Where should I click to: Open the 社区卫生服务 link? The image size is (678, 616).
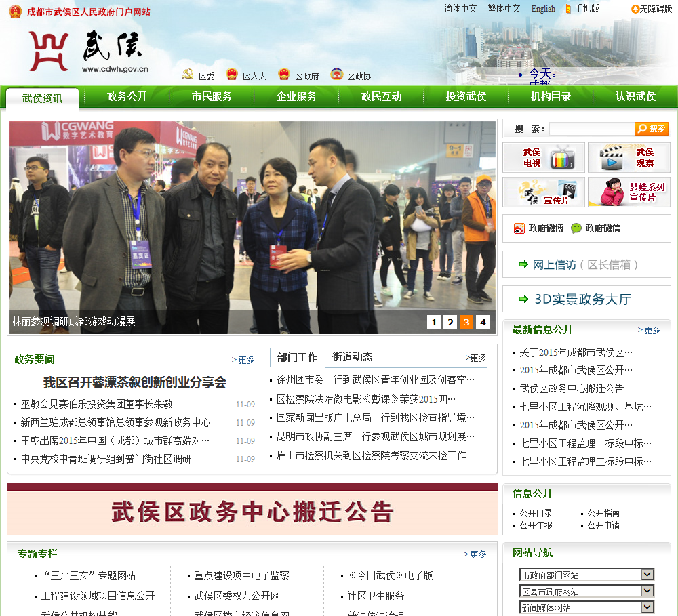pos(376,596)
